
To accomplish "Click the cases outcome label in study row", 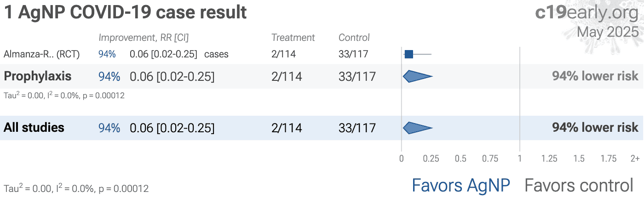I will coord(216,54).
